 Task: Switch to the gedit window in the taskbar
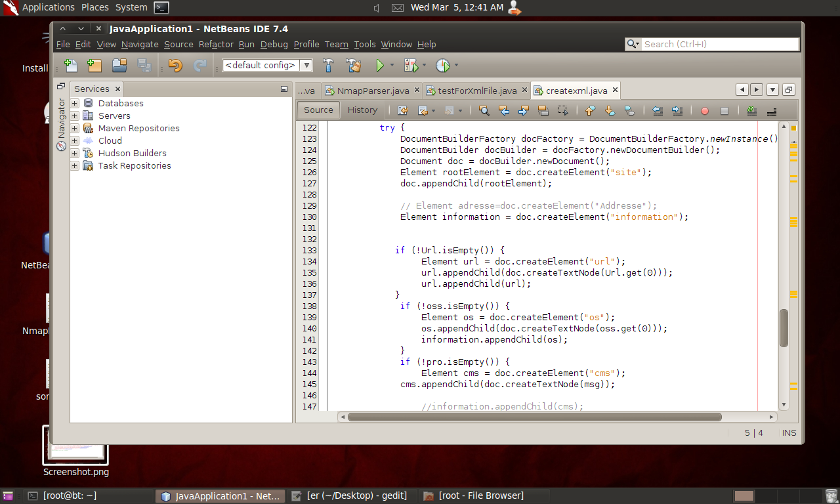coord(350,495)
